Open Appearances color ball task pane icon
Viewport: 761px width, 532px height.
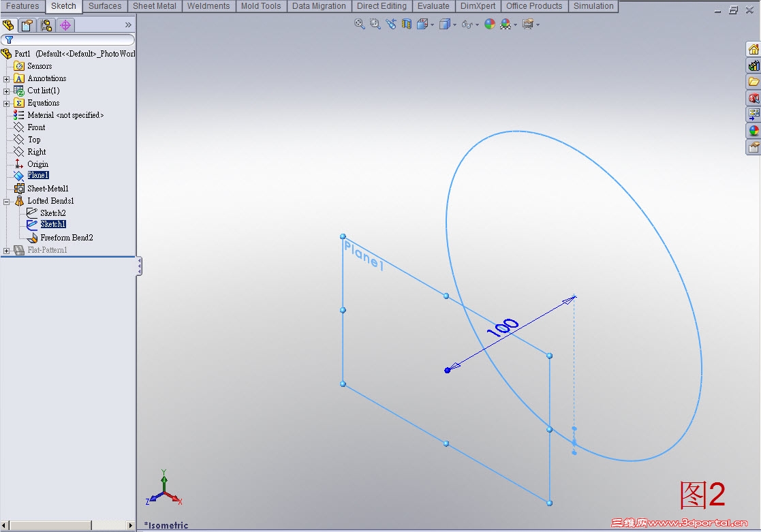pyautogui.click(x=754, y=131)
